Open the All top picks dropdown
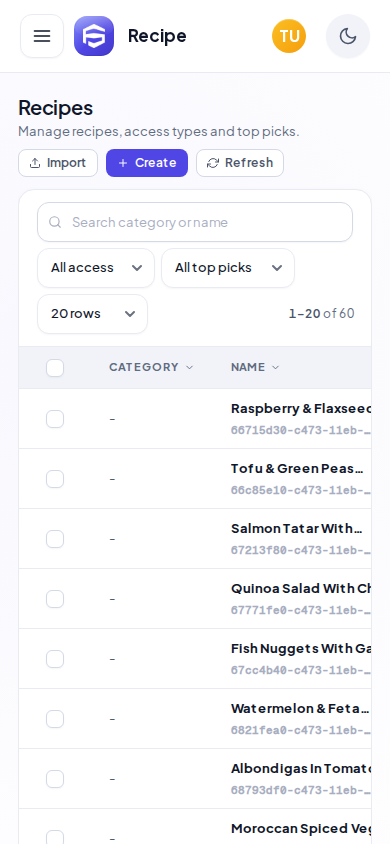 coord(228,268)
